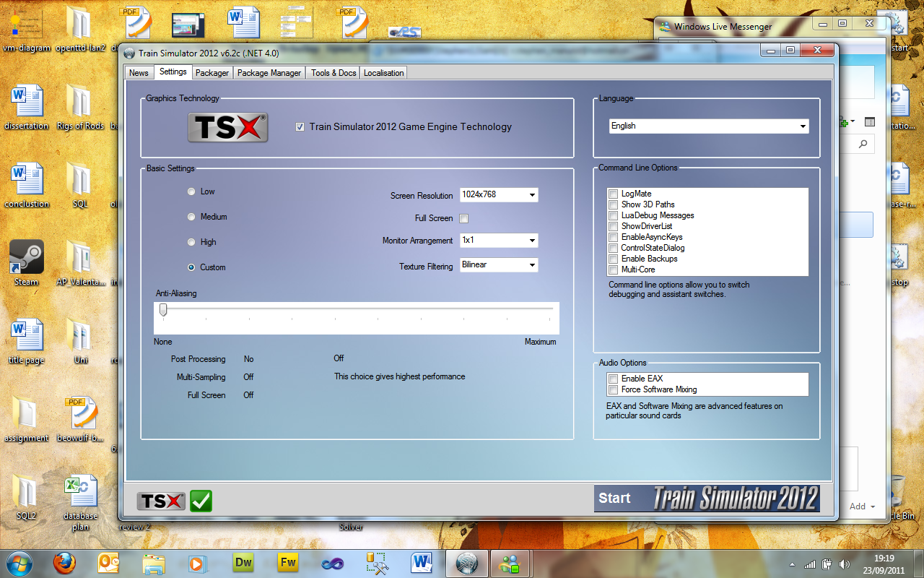924x578 pixels.
Task: Select the High graphics preset
Action: (x=191, y=242)
